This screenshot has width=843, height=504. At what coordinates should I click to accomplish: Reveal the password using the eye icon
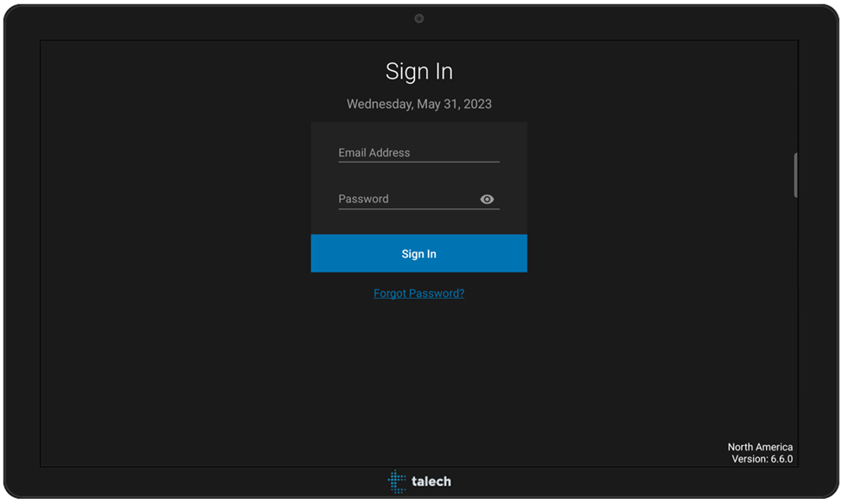click(x=487, y=199)
